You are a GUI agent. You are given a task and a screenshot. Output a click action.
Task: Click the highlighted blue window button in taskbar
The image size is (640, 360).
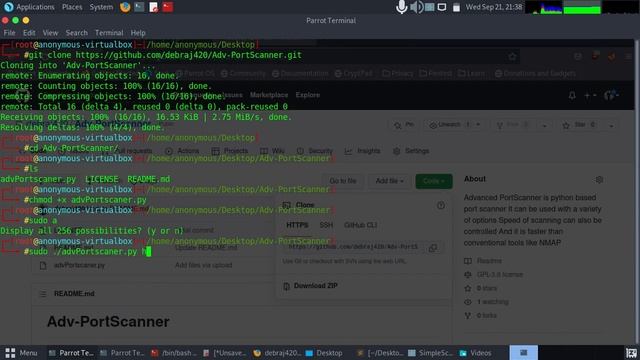523,353
